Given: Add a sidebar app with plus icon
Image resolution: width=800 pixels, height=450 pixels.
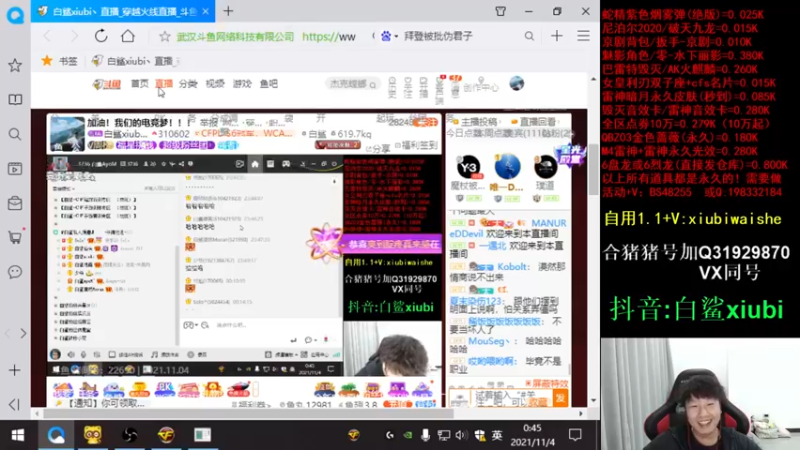Looking at the screenshot, I should [15, 370].
